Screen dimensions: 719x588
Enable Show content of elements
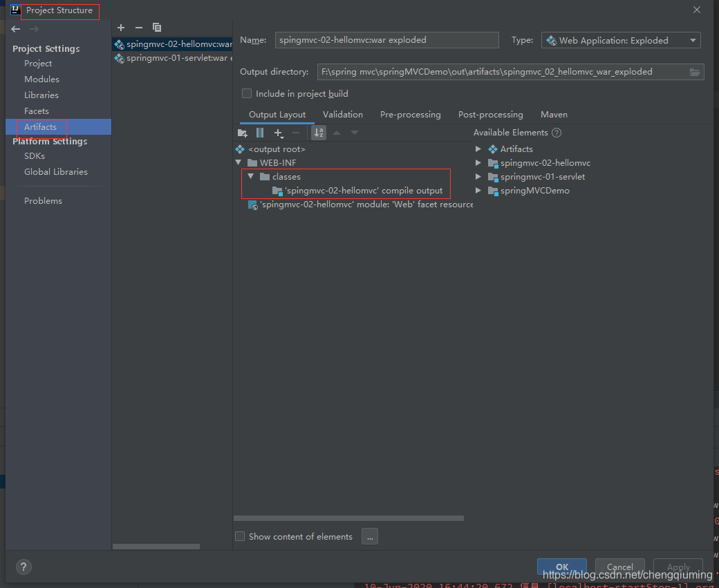point(240,536)
